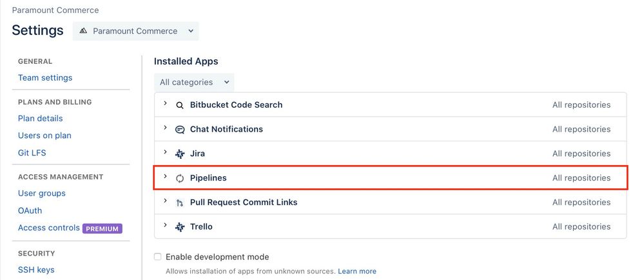Click the Trello app icon

179,227
